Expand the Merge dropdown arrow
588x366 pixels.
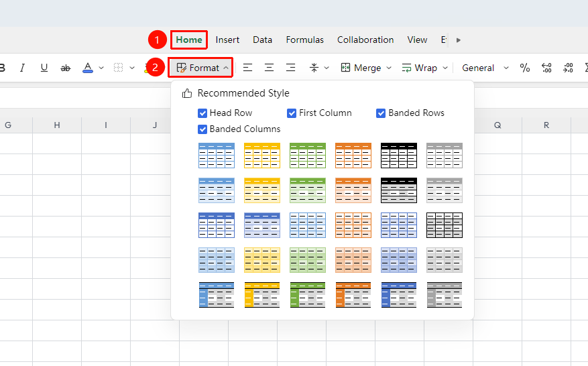(389, 68)
